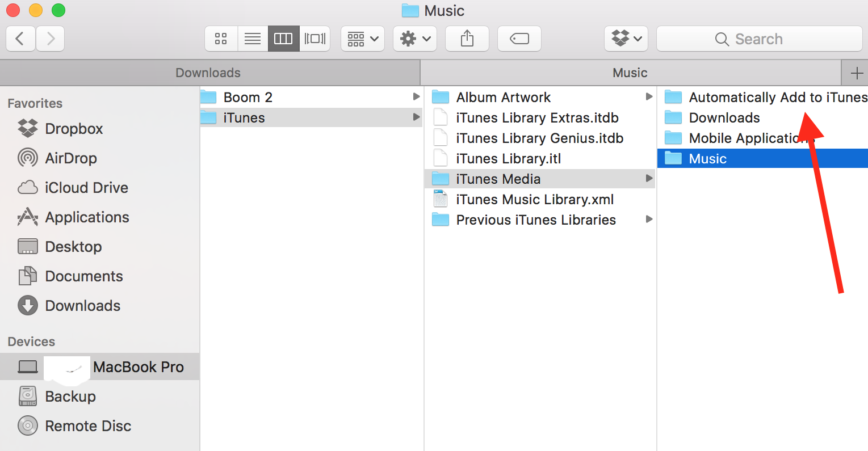Expand the iTunes folder arrow
The image size is (868, 451).
pos(416,117)
